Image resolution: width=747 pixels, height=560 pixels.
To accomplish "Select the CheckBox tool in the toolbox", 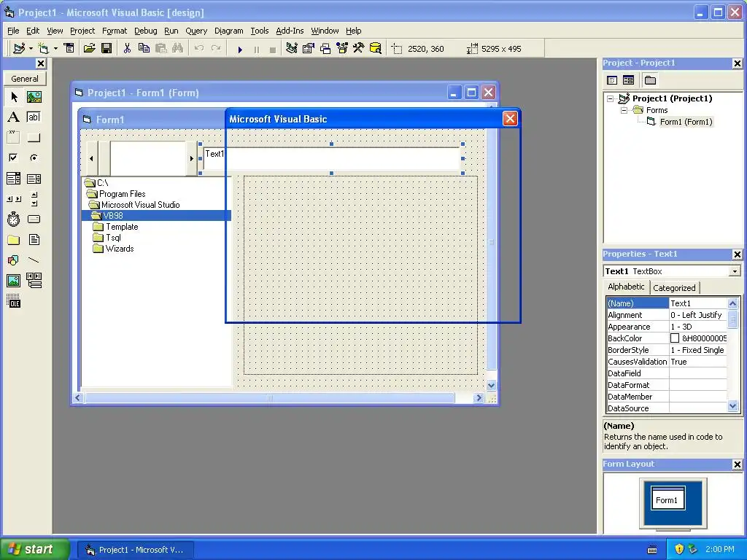I will point(14,157).
